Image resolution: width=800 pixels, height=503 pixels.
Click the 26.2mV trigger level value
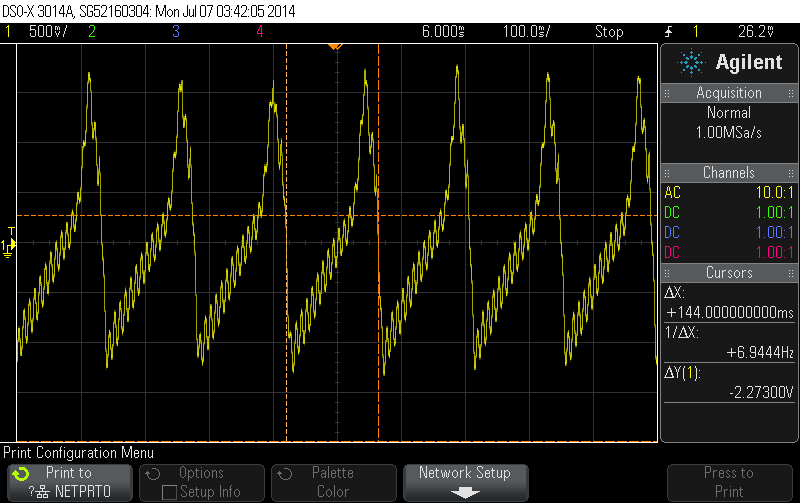[756, 32]
